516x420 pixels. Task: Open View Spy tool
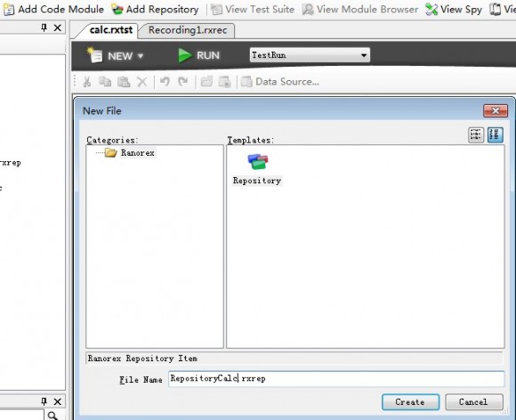[x=454, y=9]
